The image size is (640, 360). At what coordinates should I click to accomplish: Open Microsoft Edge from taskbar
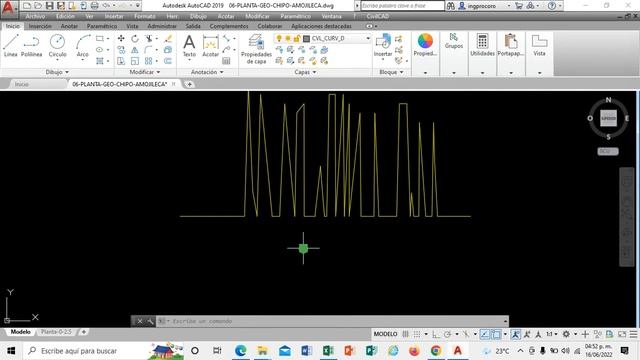241,351
